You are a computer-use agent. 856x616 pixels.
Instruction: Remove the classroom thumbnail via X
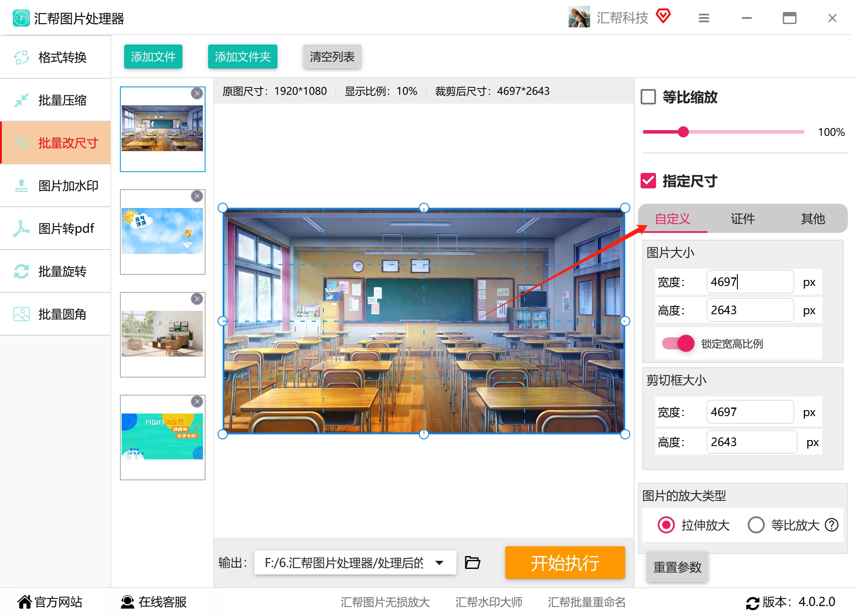pyautogui.click(x=197, y=93)
